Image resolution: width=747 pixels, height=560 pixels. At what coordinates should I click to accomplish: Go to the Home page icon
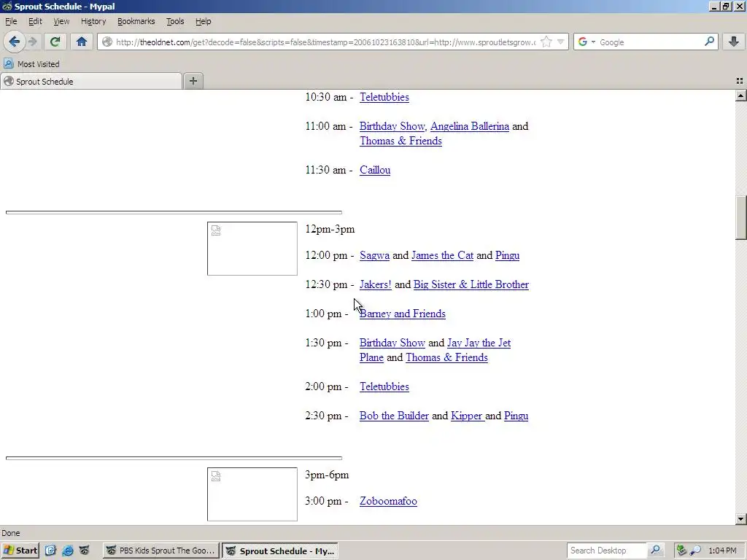(82, 42)
